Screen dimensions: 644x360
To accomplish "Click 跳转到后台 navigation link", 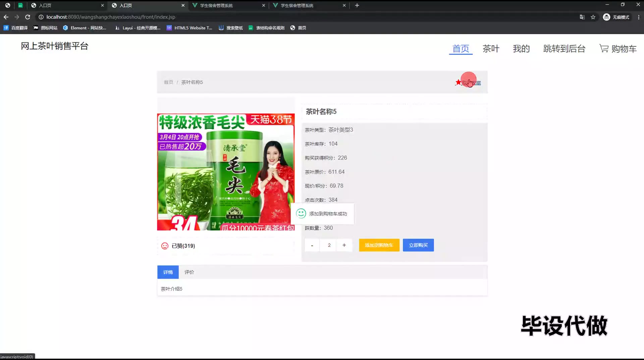I will (564, 49).
